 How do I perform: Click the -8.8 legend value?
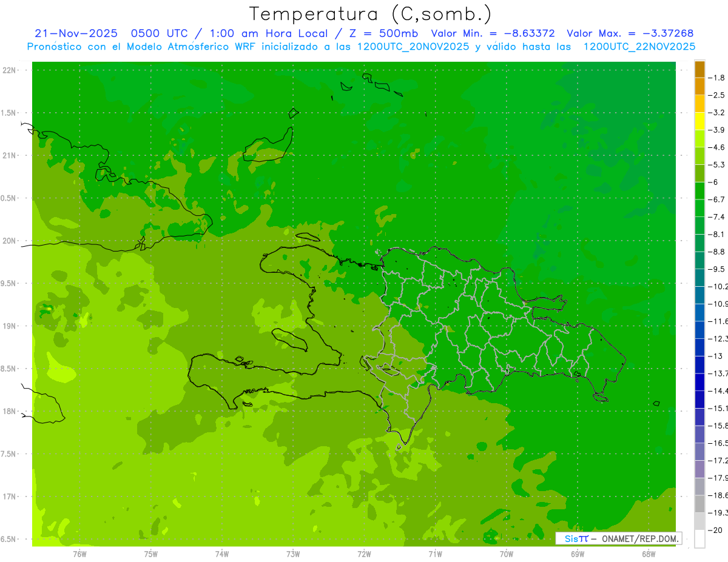click(x=716, y=252)
